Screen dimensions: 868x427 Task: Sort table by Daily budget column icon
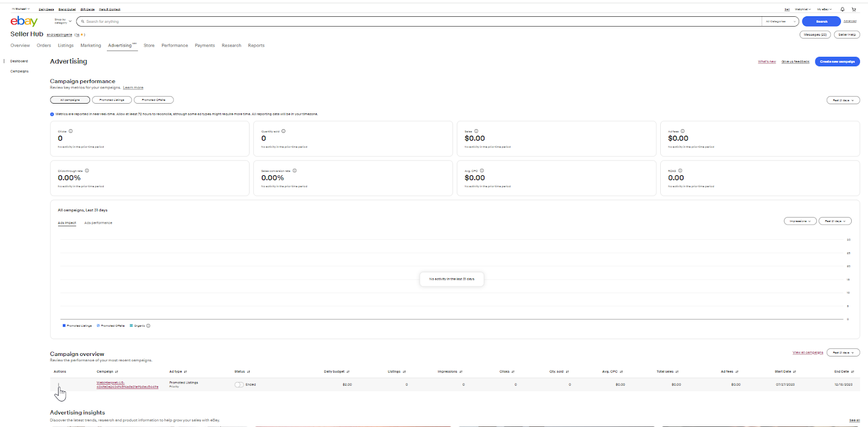(x=348, y=372)
